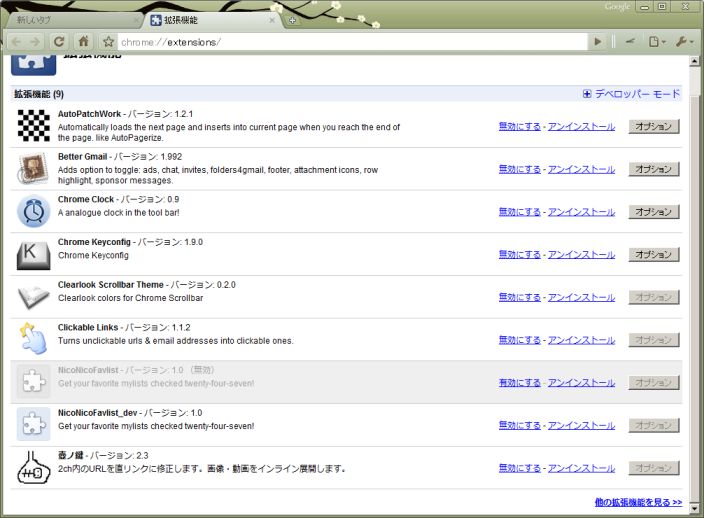The image size is (704, 518).
Task: Click the Clickable Links hand icon
Action: tap(34, 338)
